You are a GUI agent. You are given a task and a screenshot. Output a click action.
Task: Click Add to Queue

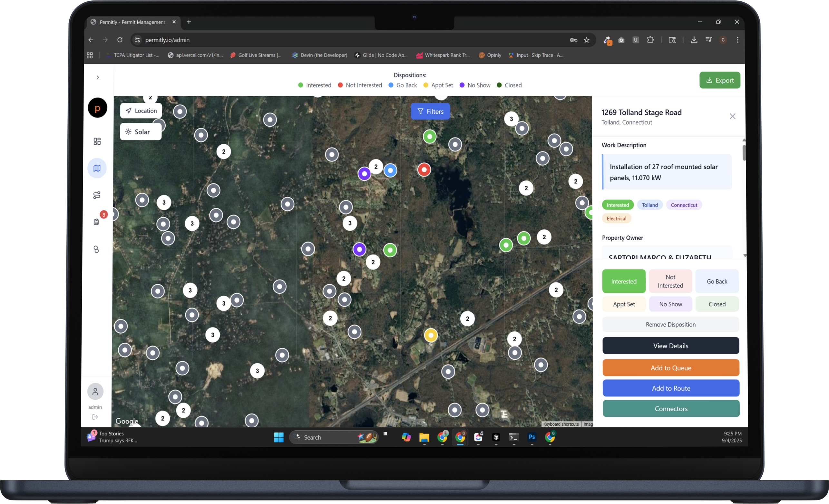click(671, 367)
